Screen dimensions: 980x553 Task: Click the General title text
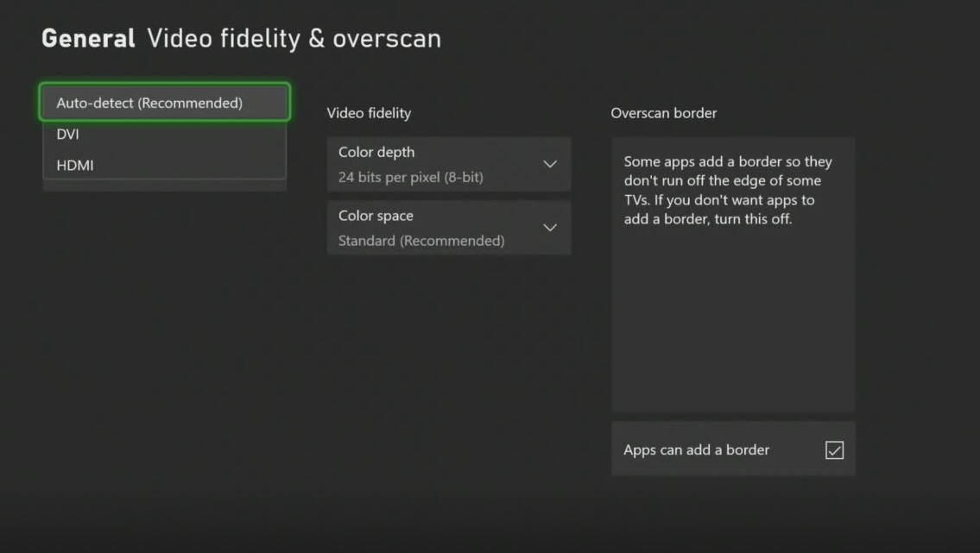[88, 39]
